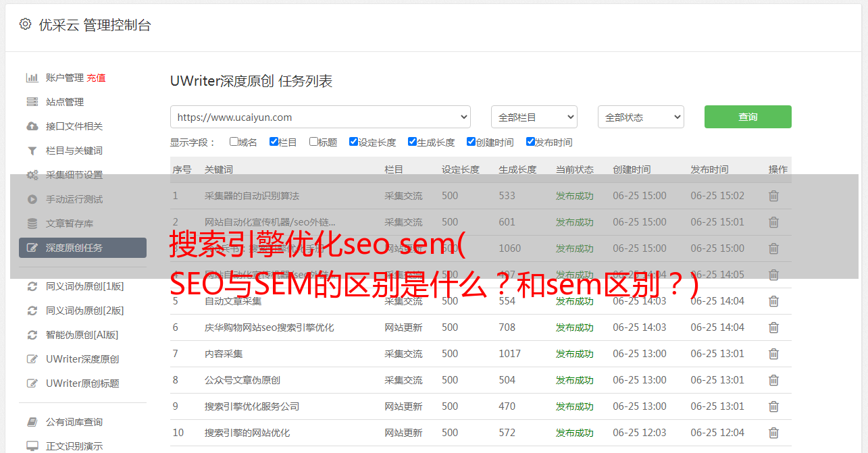Toggle the 生成长度 field checkbox
Screen dimensions: 868x453
pyautogui.click(x=412, y=142)
